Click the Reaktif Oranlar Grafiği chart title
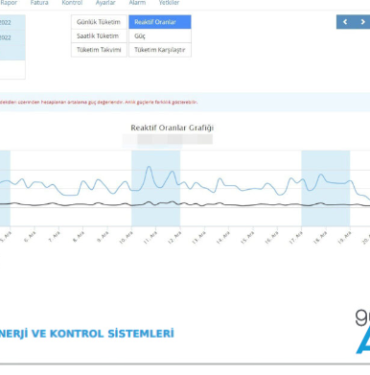370x375 pixels. point(172,128)
